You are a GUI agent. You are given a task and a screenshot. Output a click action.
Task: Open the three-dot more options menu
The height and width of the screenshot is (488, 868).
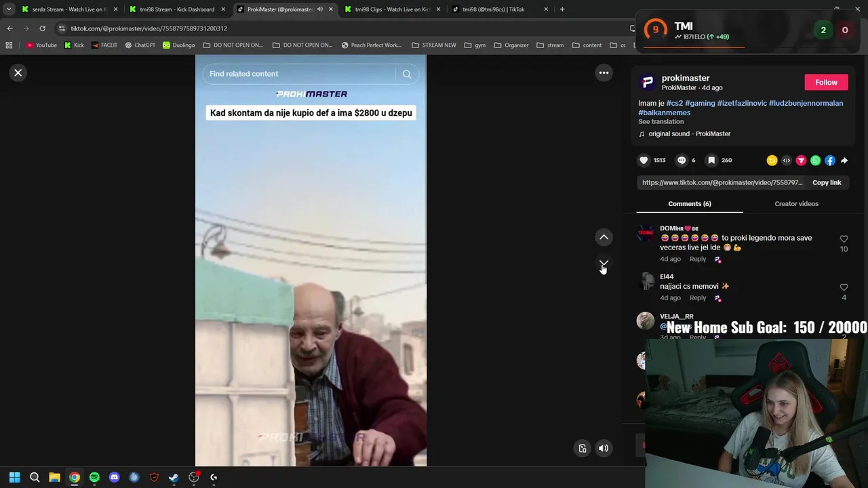pyautogui.click(x=604, y=73)
